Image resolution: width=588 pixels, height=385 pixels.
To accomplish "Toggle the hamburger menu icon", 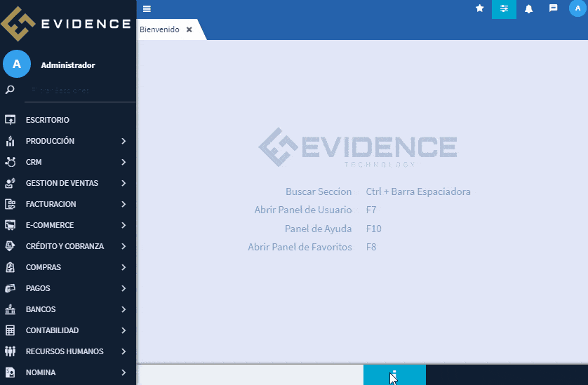I will [147, 8].
